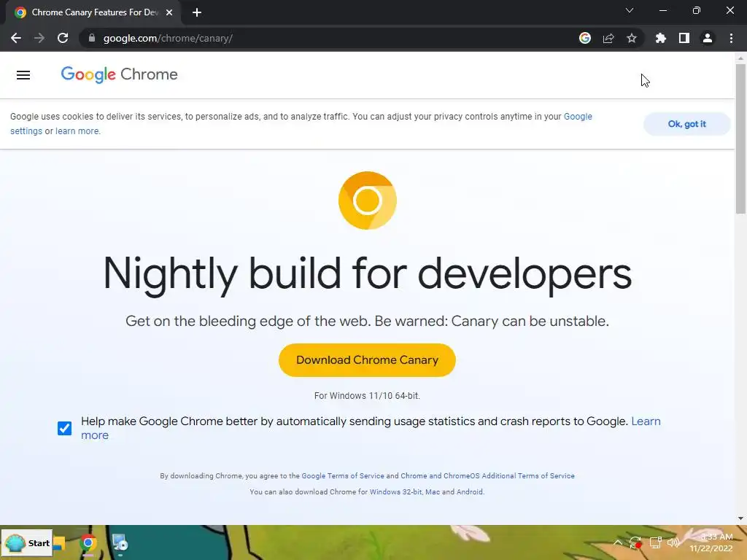Dismiss cookies with Ok, got it
Screen dimensions: 747x560
686,124
